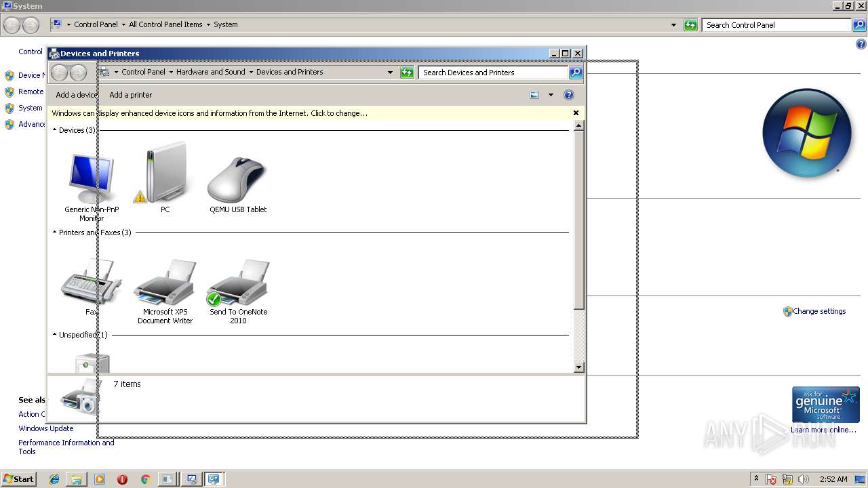The height and width of the screenshot is (488, 868).
Task: Click All Control Panel Items breadcrumb
Action: coord(165,24)
